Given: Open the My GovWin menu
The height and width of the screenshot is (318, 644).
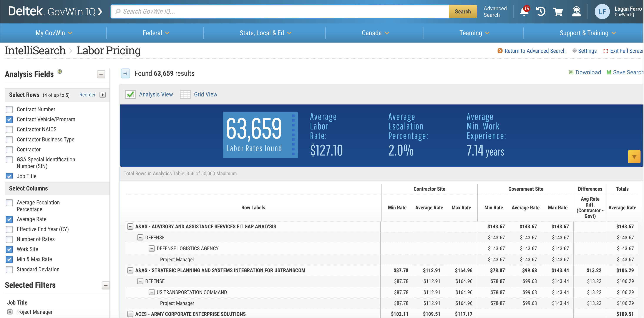Looking at the screenshot, I should tap(54, 33).
